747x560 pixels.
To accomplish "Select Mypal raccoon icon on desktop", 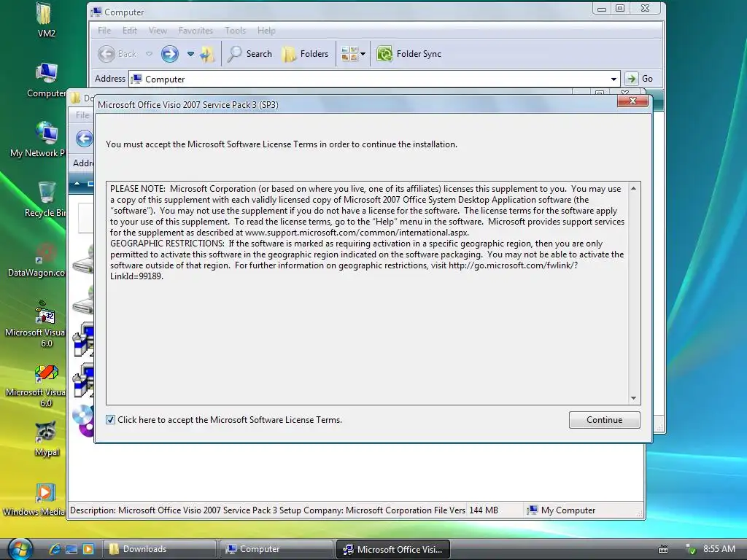I will pyautogui.click(x=46, y=438).
